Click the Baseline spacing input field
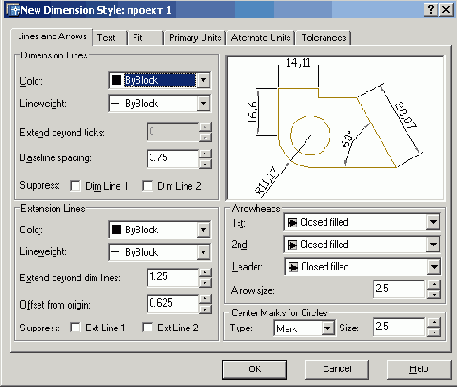This screenshot has width=457, height=387. (x=173, y=158)
